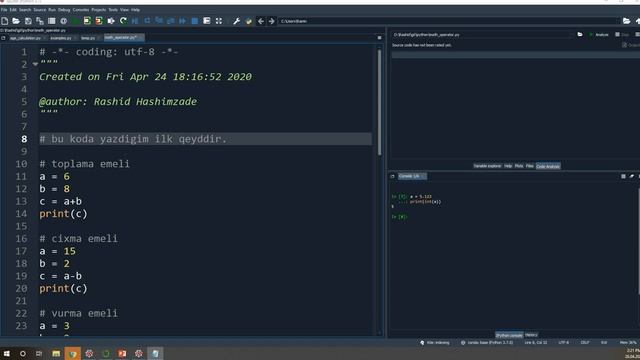Save the current file
This screenshot has width=640, height=360.
click(28, 21)
